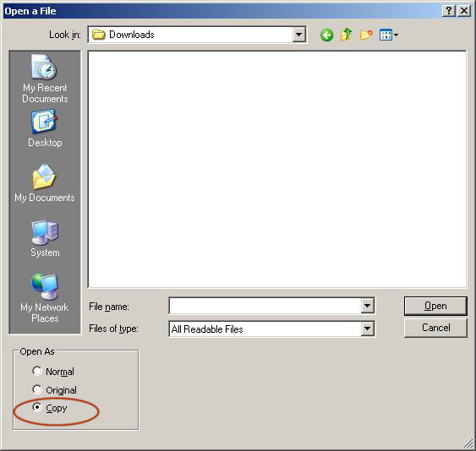Open the View menu icon

click(389, 35)
